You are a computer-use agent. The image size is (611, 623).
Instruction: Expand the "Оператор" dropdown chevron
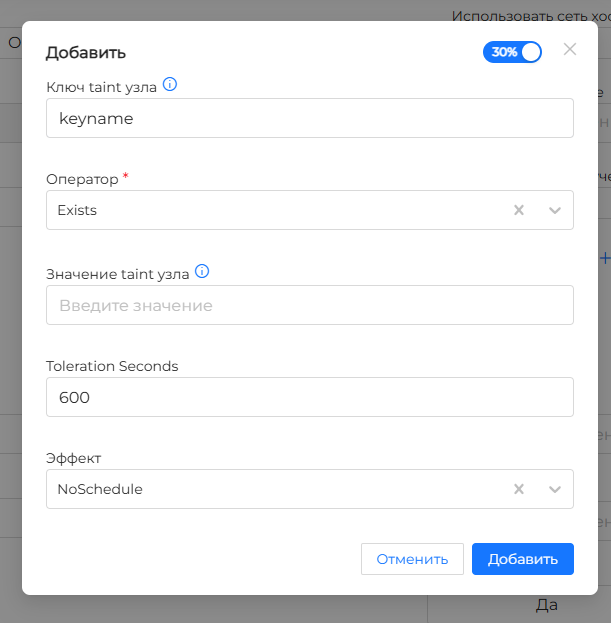[x=555, y=210]
